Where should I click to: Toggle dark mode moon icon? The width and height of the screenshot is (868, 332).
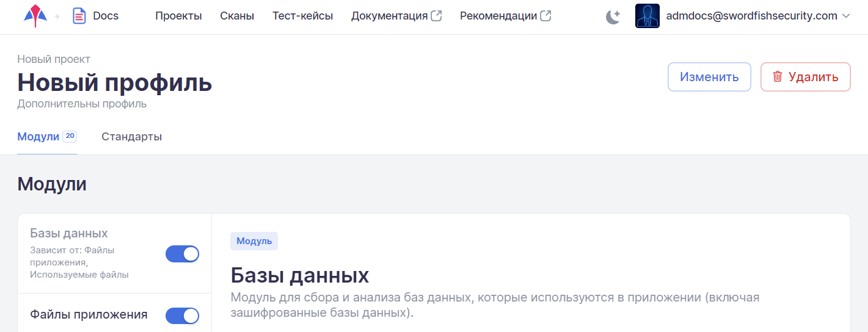tap(613, 17)
